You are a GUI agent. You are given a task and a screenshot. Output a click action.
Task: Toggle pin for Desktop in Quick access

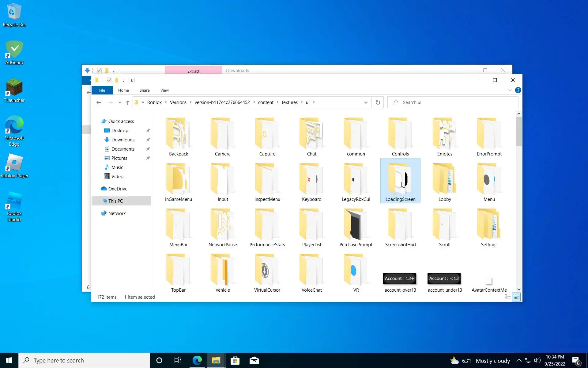148,131
